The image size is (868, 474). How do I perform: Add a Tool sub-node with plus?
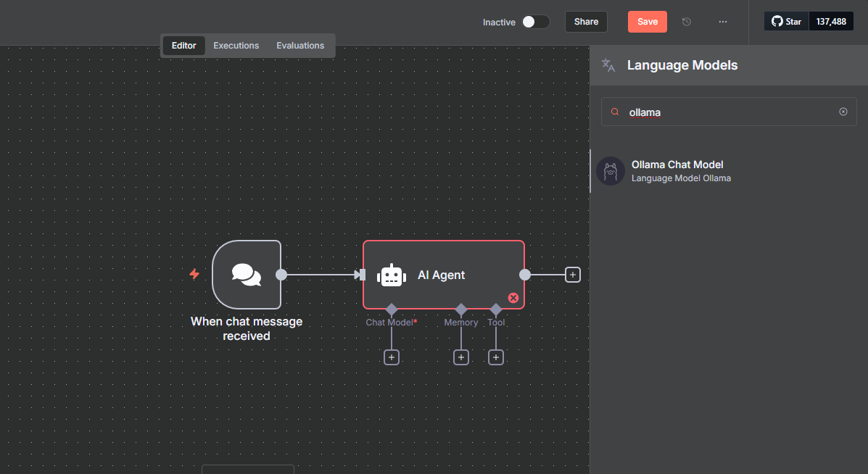pos(496,357)
